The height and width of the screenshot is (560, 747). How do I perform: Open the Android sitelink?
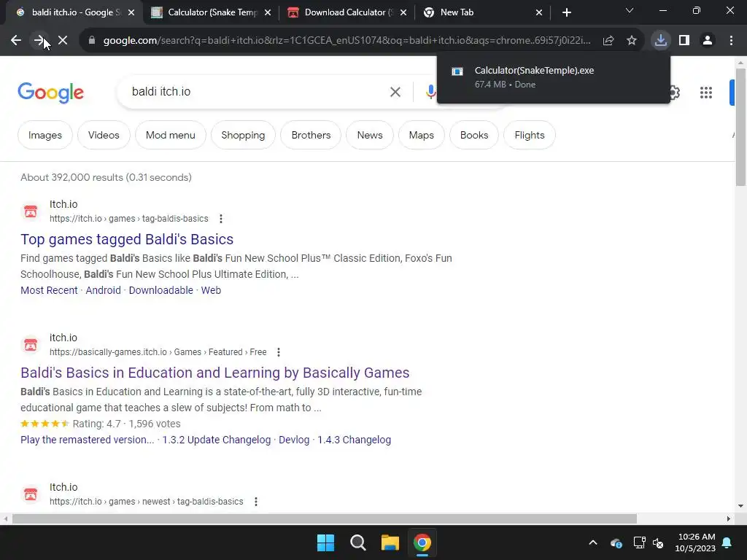[x=103, y=290]
